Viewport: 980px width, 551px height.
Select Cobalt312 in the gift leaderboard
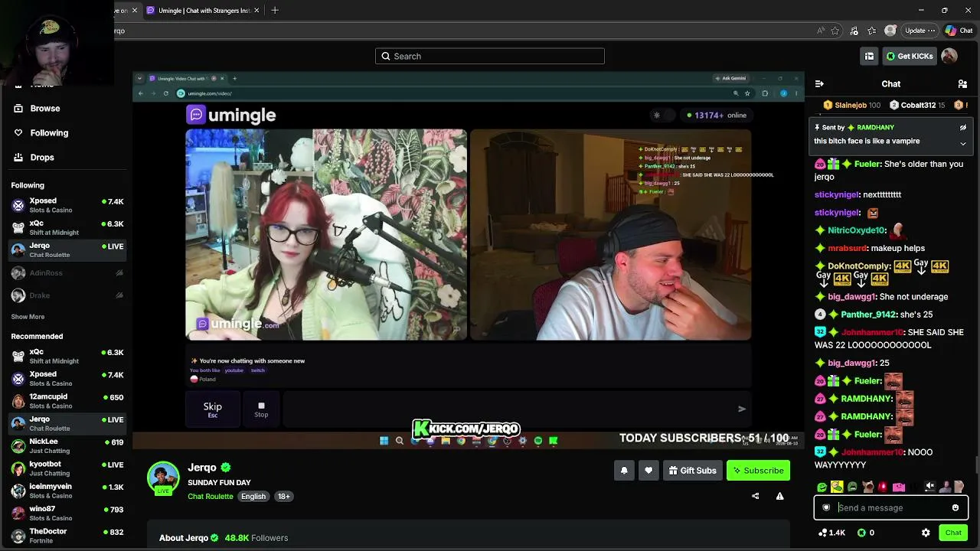click(917, 105)
